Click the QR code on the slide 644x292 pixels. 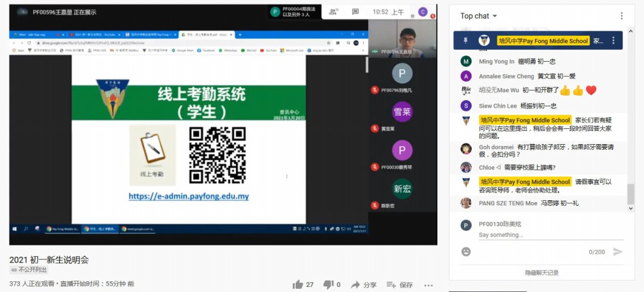coord(218,155)
